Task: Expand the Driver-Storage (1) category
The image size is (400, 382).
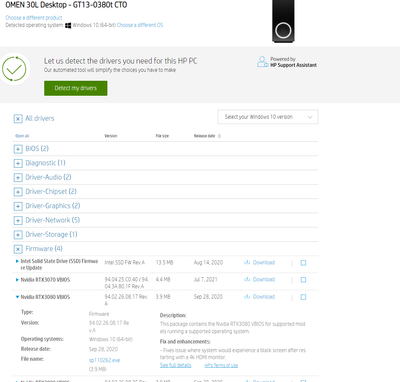Action: tap(18, 235)
